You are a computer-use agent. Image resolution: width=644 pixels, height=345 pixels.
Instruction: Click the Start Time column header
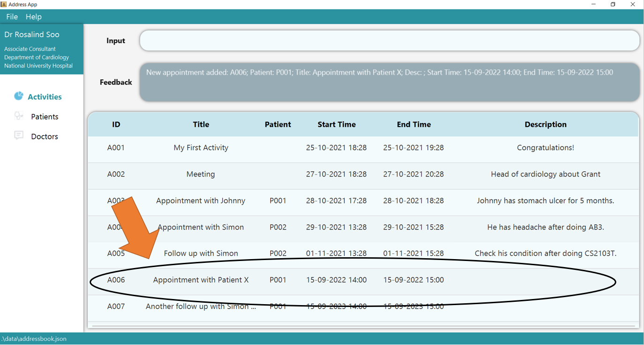(x=336, y=124)
